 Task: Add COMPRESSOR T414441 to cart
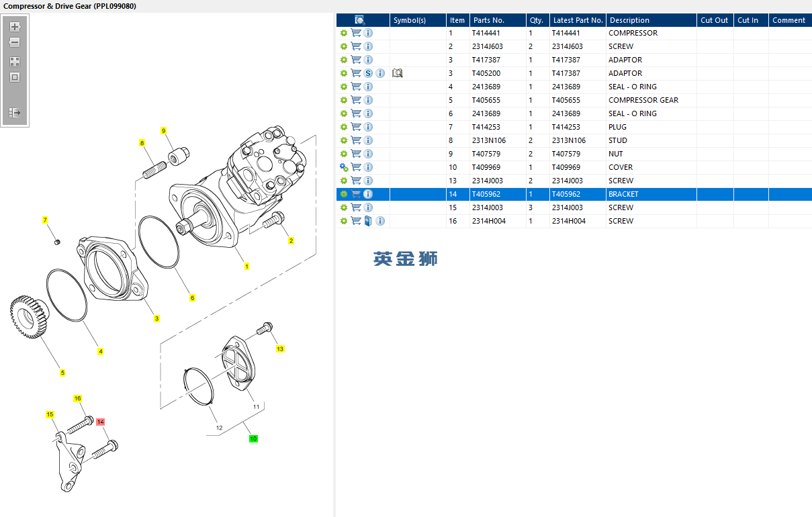pyautogui.click(x=356, y=33)
